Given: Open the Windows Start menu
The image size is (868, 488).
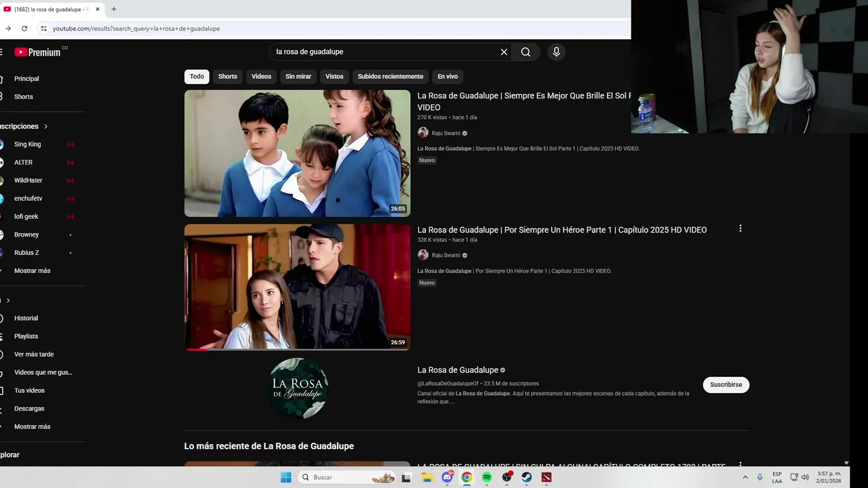Looking at the screenshot, I should coord(286,477).
